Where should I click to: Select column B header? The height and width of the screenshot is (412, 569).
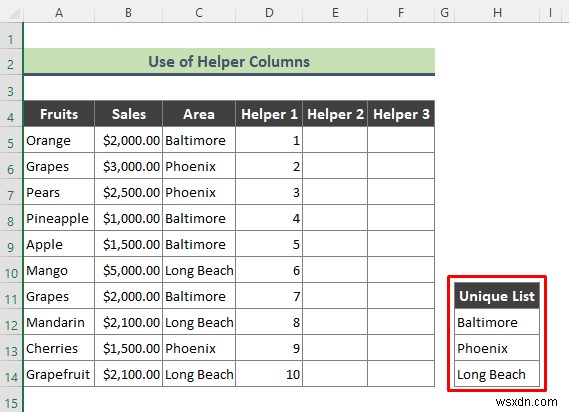coord(128,13)
